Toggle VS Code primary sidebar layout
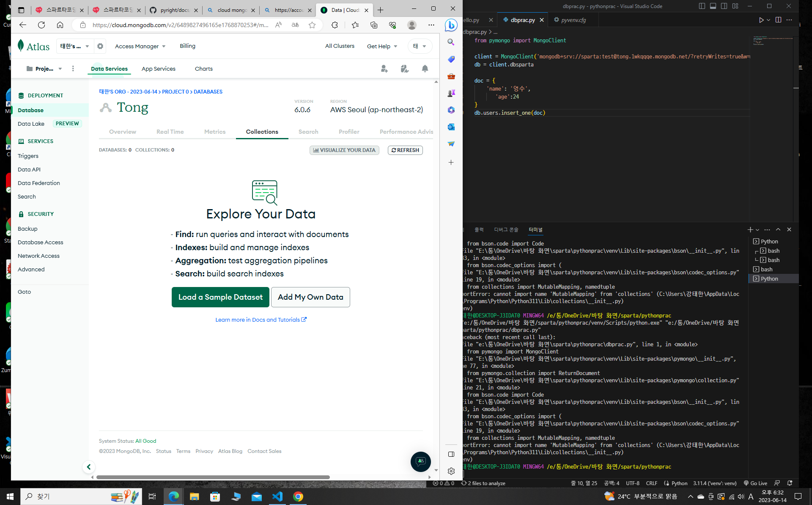The width and height of the screenshot is (812, 505). [702, 6]
